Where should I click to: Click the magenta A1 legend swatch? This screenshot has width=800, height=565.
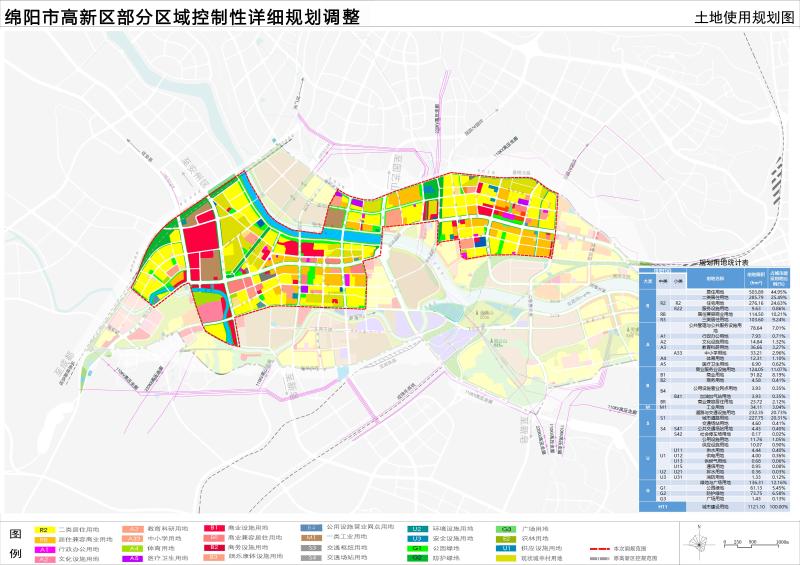click(44, 549)
